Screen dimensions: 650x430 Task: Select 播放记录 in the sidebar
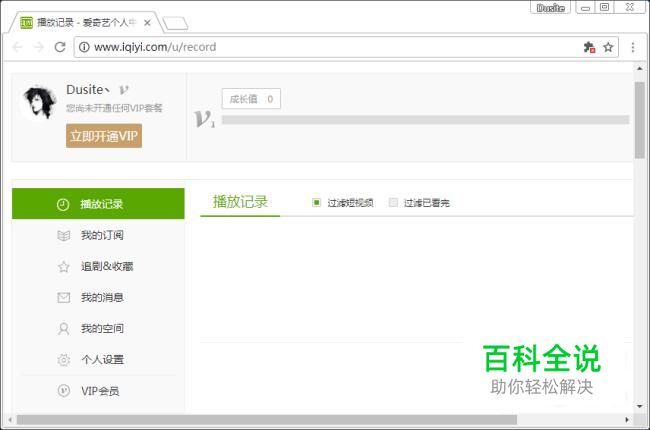coord(98,204)
